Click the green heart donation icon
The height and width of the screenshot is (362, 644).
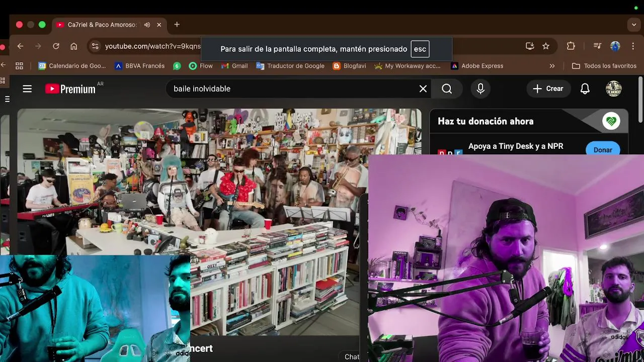point(611,121)
